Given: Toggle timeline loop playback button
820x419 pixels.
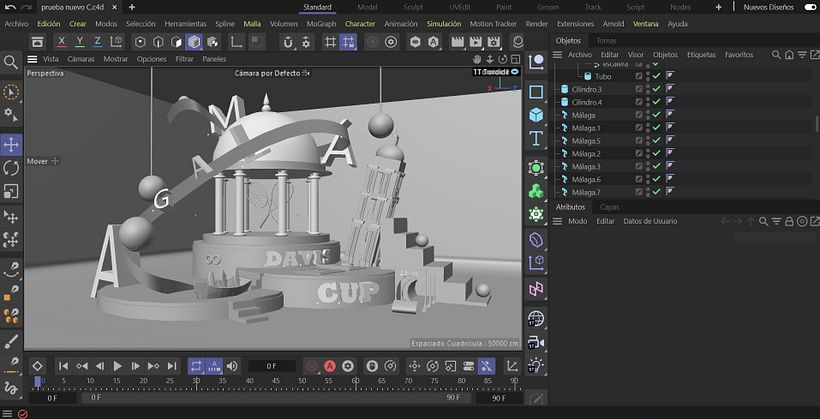Looking at the screenshot, I should [196, 366].
